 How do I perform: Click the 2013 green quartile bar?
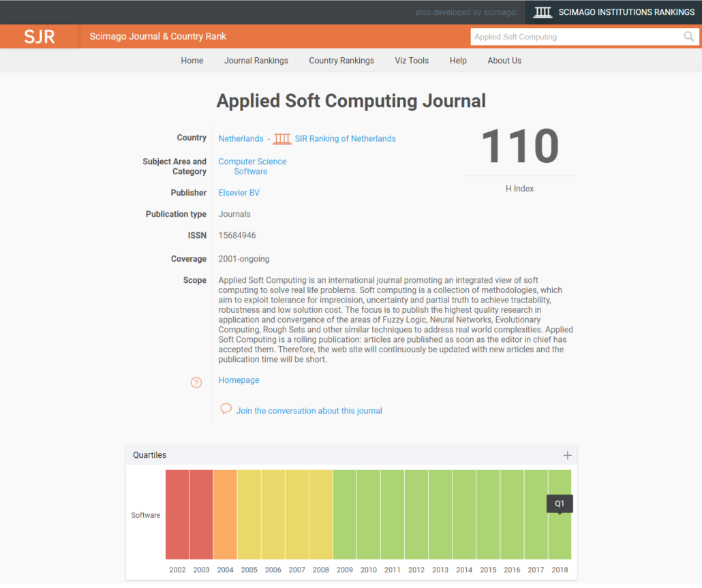[440, 514]
